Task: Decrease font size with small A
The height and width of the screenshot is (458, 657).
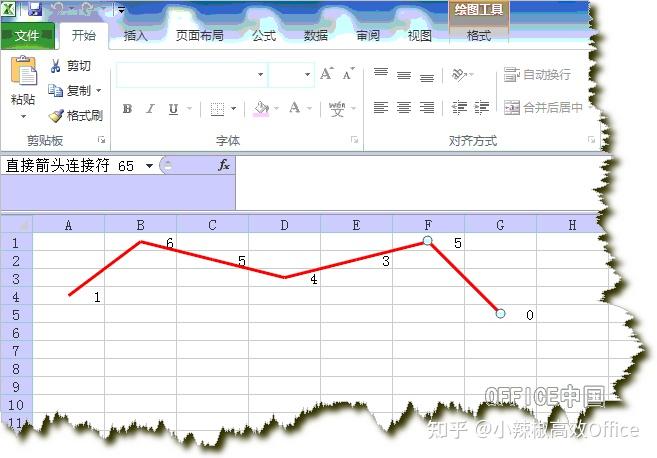Action: (348, 74)
